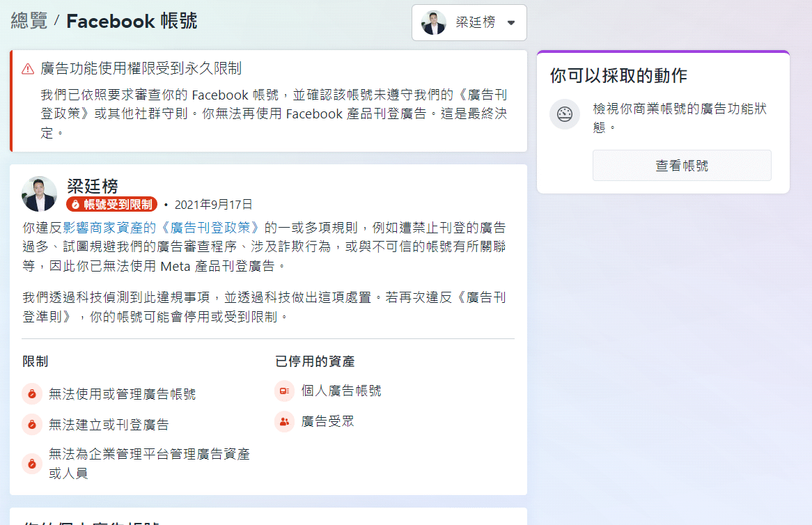This screenshot has height=525, width=812.
Task: Click lock icon beside 無法建立或刊登廣告
Action: (x=32, y=424)
